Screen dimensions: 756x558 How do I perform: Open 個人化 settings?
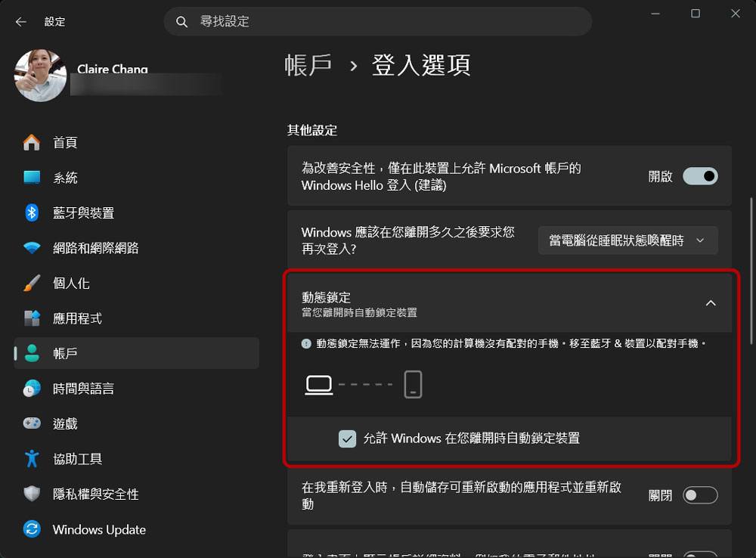point(136,283)
